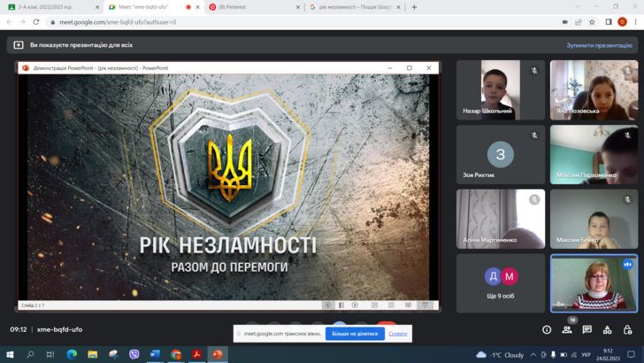Click normal view icon in PowerPoint status bar
The image size is (644, 363).
(374, 305)
